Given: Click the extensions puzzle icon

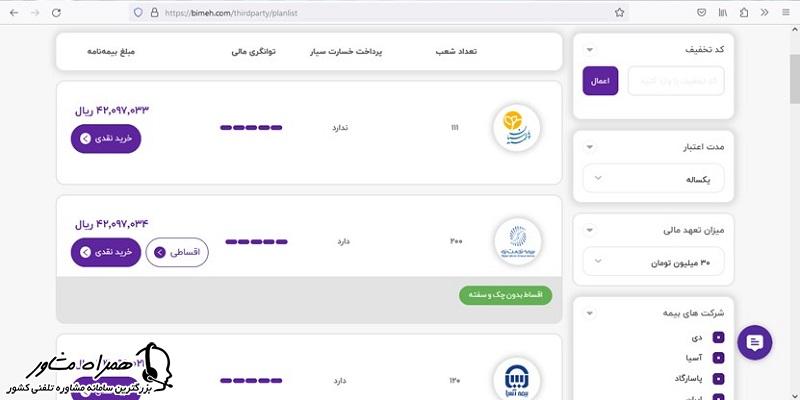Looking at the screenshot, I should point(743,13).
